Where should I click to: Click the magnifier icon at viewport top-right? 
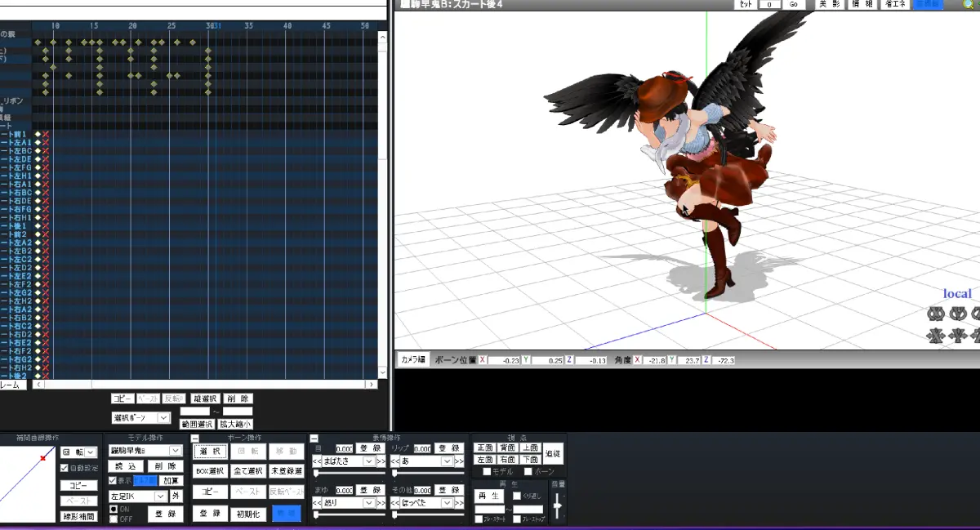coord(968,4)
